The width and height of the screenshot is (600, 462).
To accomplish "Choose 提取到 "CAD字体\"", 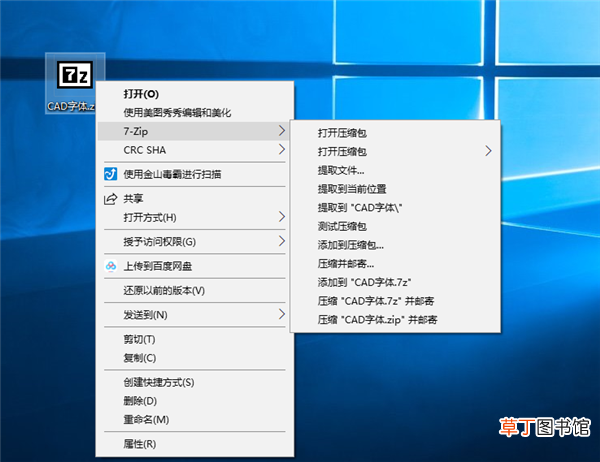I will tap(395, 208).
